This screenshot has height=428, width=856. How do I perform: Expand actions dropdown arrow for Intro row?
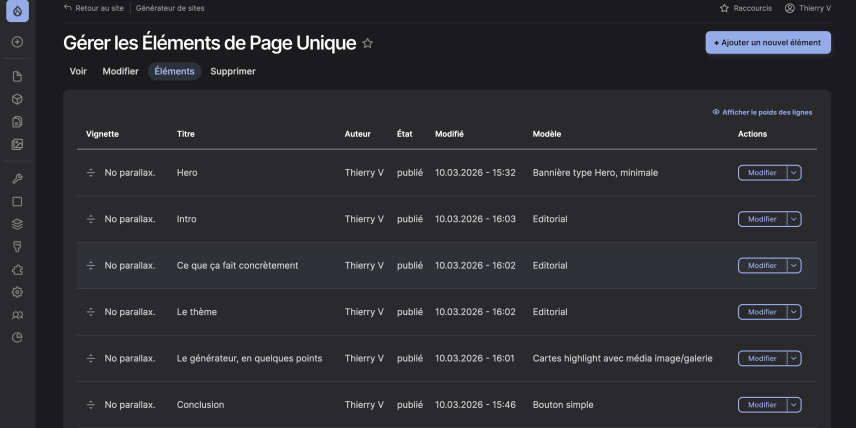(x=794, y=219)
